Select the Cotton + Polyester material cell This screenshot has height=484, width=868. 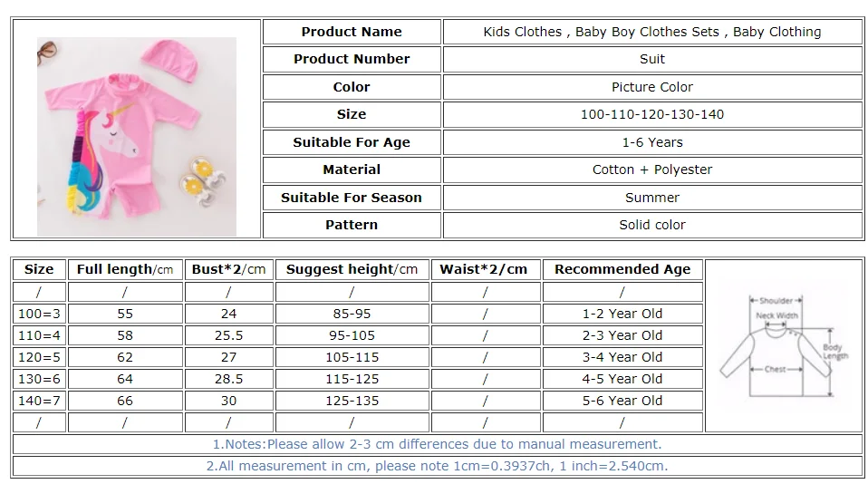point(651,169)
